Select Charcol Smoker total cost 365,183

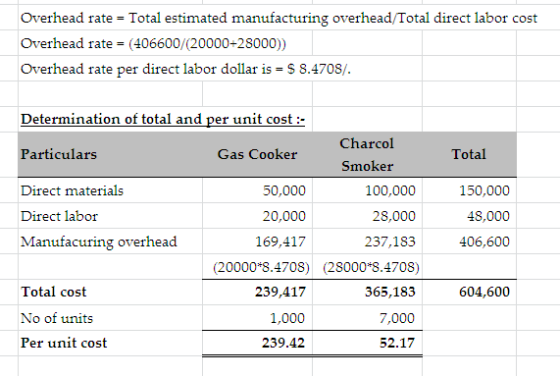tap(390, 292)
